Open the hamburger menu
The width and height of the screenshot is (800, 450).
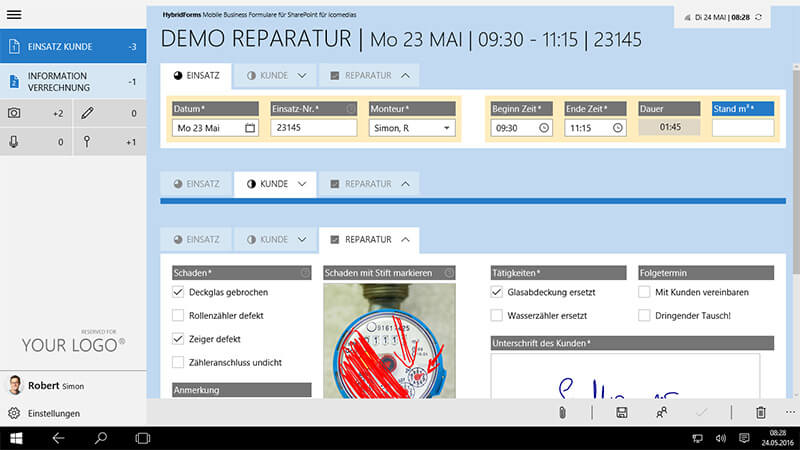coord(14,13)
